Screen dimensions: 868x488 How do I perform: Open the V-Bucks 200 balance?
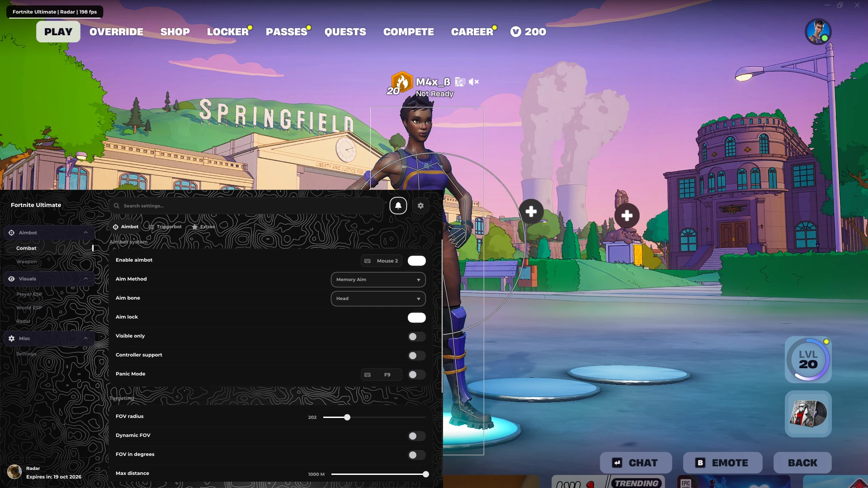tap(528, 32)
